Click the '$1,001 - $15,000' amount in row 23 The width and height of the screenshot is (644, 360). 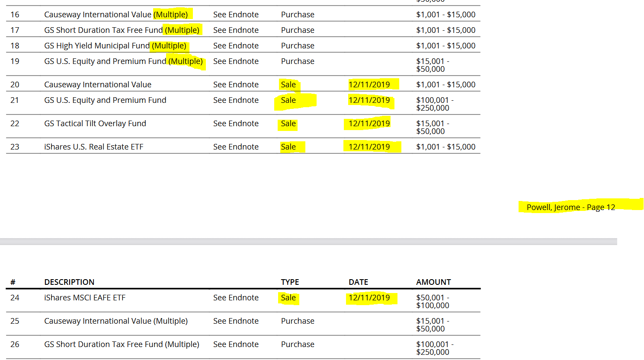click(445, 147)
